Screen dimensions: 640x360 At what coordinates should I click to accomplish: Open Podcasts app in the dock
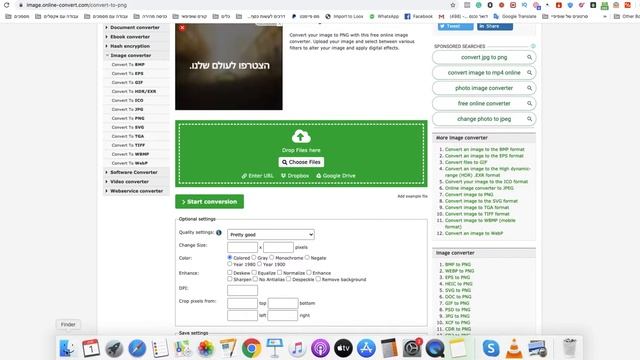click(320, 348)
